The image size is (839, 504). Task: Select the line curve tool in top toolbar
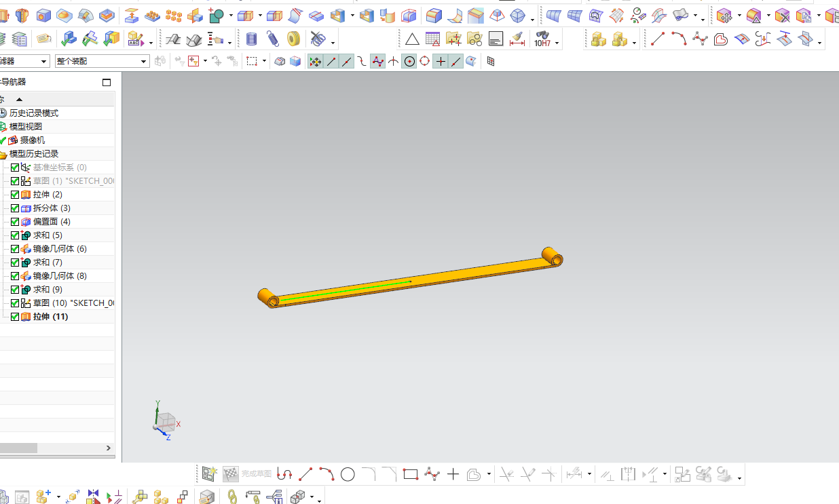coord(657,39)
